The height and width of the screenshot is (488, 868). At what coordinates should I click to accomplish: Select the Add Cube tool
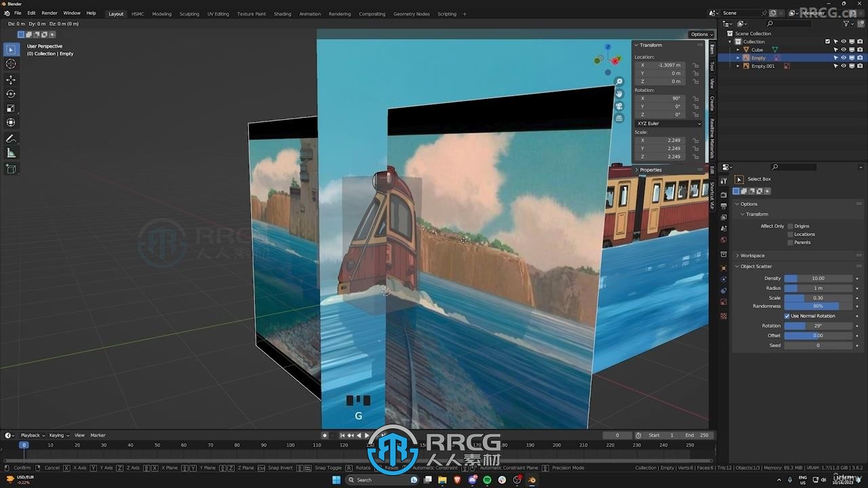coord(11,169)
